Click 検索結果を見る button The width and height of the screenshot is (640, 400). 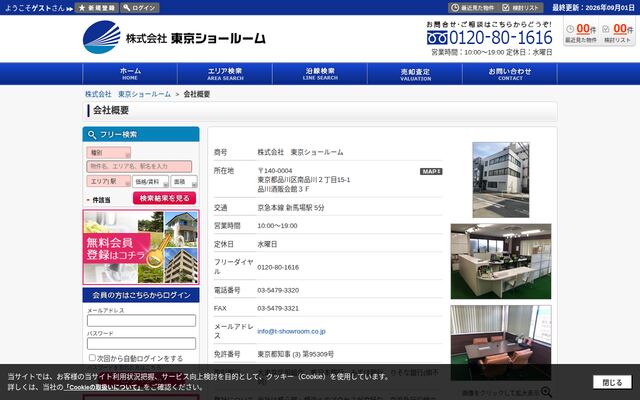(164, 198)
